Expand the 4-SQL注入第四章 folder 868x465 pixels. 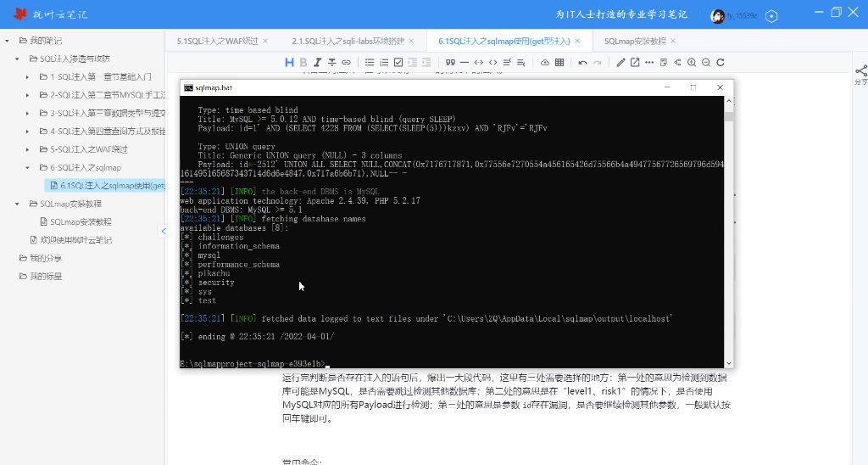click(x=27, y=132)
